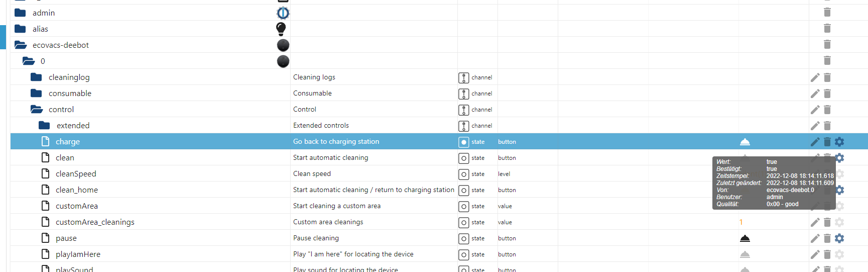Image resolution: width=868 pixels, height=272 pixels.
Task: Expand the extended folder
Action: click(x=44, y=125)
